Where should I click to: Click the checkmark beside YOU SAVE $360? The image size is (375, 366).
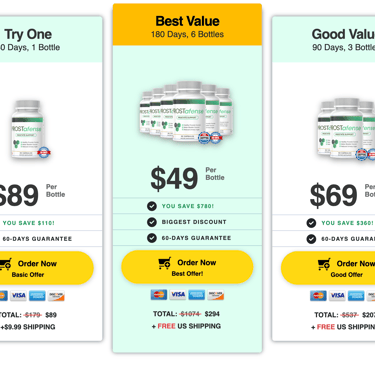tap(311, 223)
